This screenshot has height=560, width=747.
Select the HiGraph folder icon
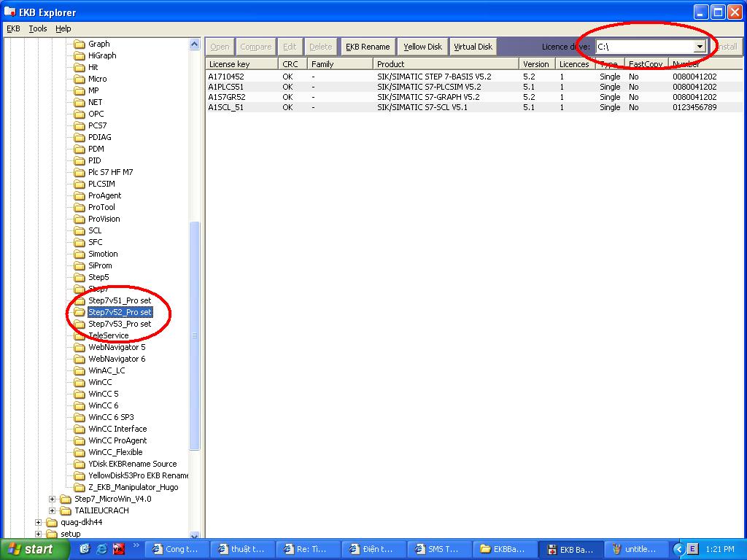79,55
